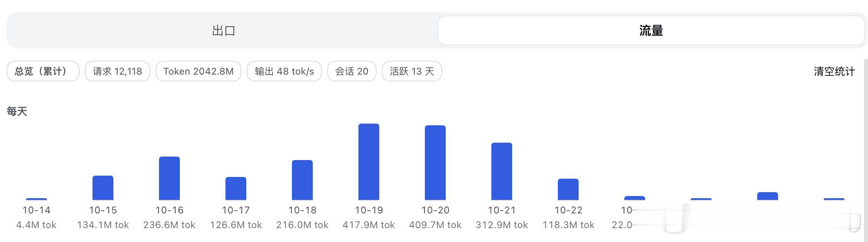
Task: Click the 312.9M tok value
Action: tap(502, 225)
